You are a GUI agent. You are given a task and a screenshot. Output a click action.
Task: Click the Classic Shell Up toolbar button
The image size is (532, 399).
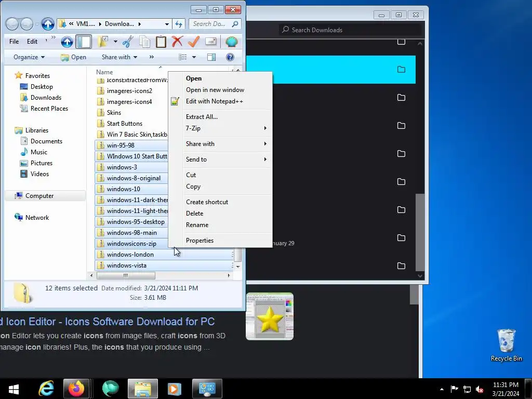click(67, 42)
